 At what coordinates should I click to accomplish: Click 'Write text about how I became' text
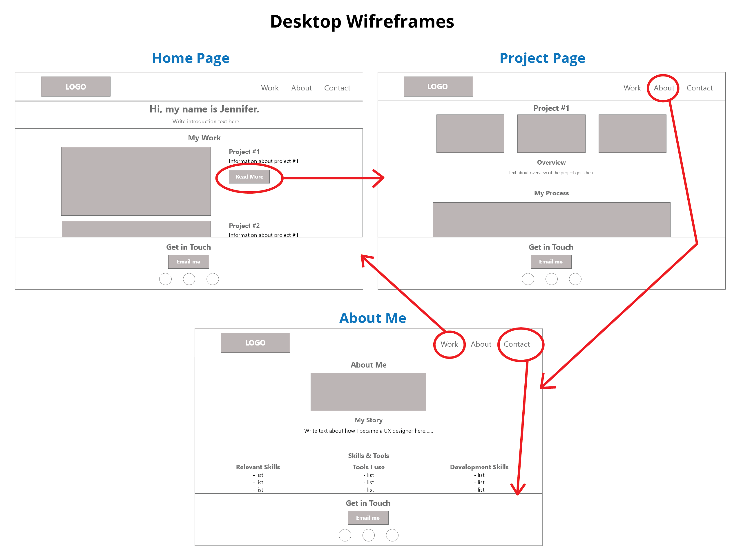click(x=369, y=431)
